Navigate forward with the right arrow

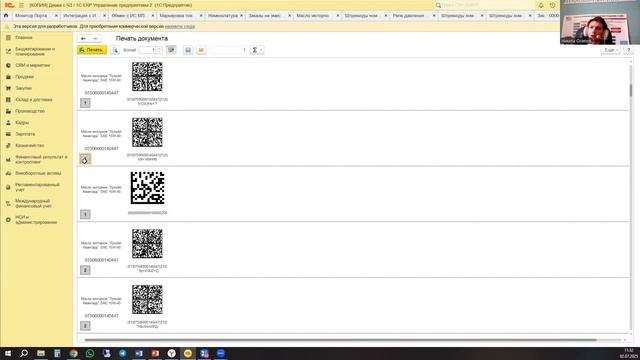pos(95,38)
